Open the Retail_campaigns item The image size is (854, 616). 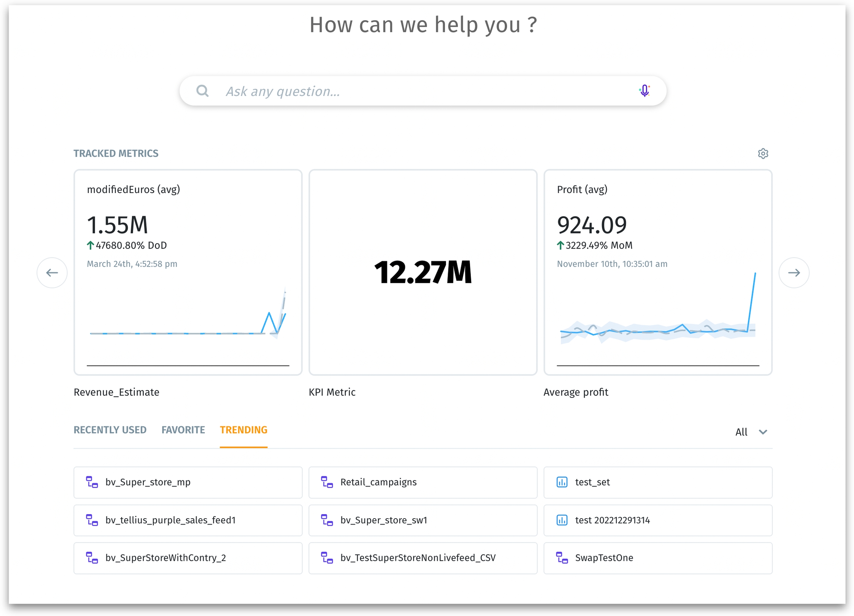coord(423,482)
